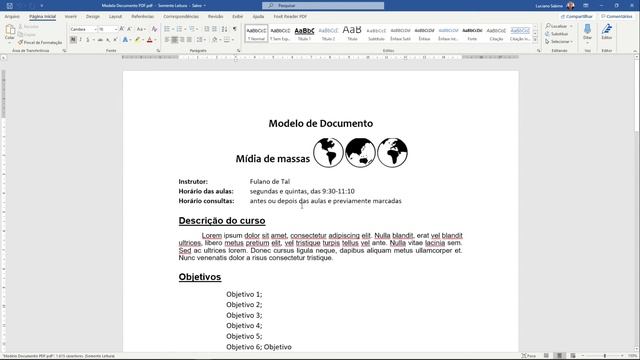Click the shading paint bucket icon
Viewport: 640px width, 360px height.
[215, 40]
